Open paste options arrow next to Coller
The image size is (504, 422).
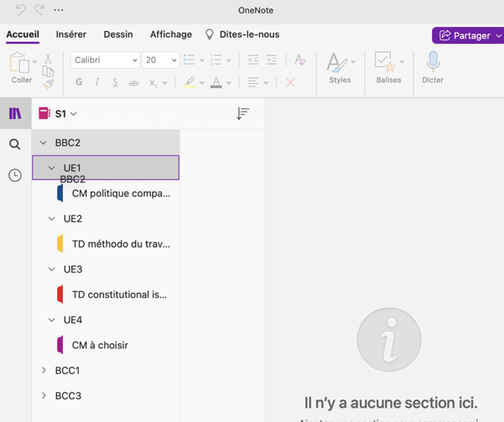[34, 61]
